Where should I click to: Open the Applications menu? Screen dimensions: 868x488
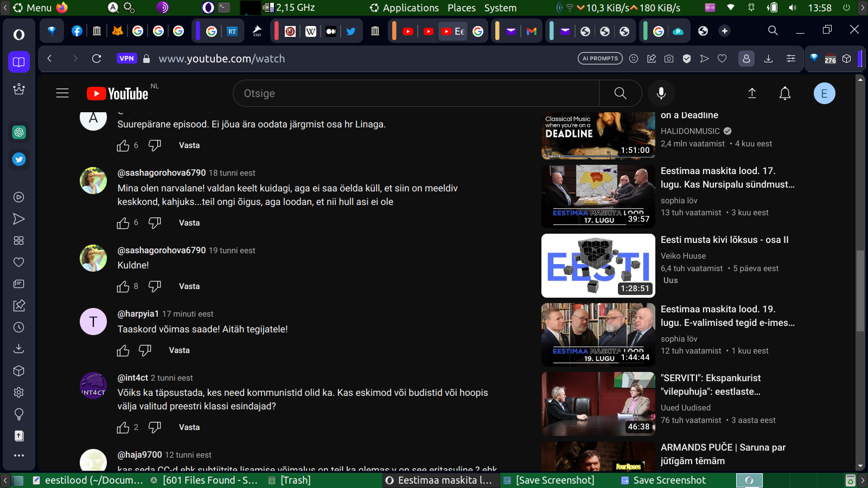pos(404,8)
